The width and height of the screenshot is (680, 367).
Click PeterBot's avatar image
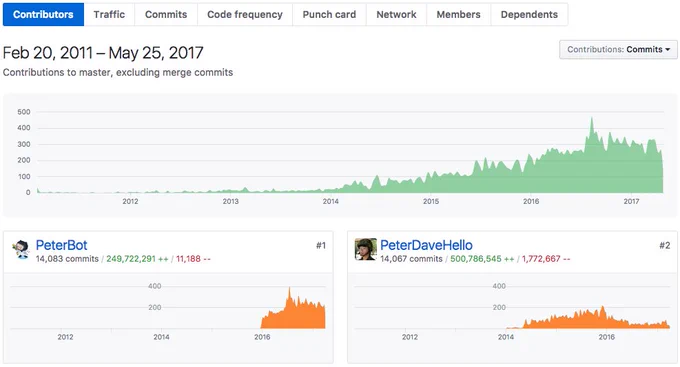20,249
